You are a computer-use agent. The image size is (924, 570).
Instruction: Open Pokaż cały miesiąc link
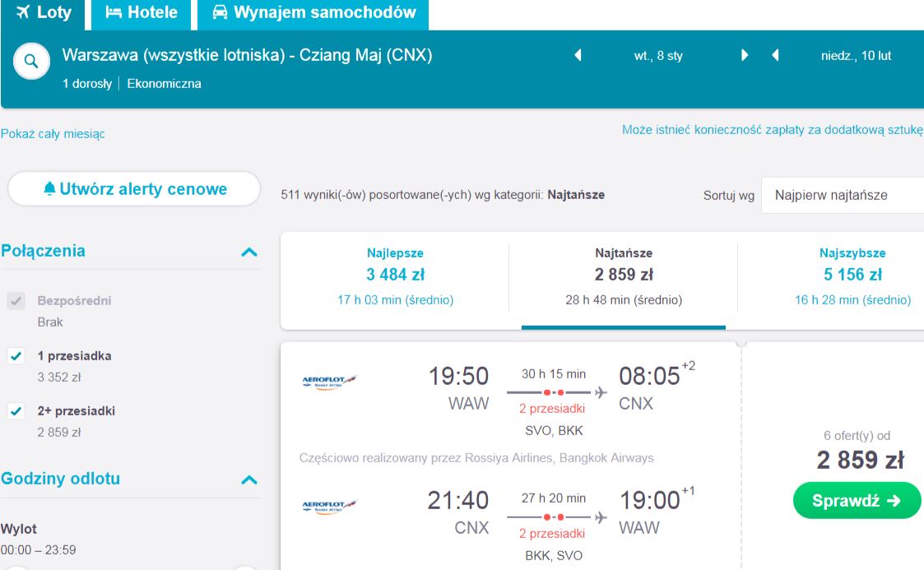53,134
